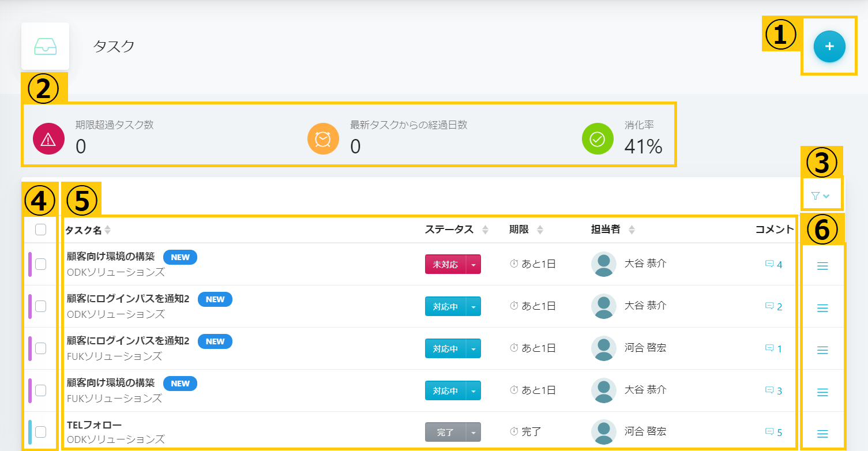Click the blue plus add-task button
The height and width of the screenshot is (451, 868).
[829, 46]
